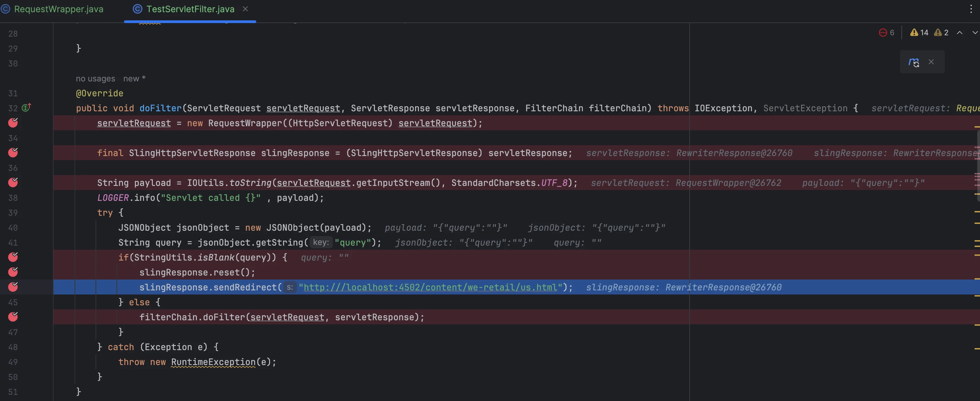Go to next highlighted error using down chevron
This screenshot has width=980, height=401.
pyautogui.click(x=975, y=33)
